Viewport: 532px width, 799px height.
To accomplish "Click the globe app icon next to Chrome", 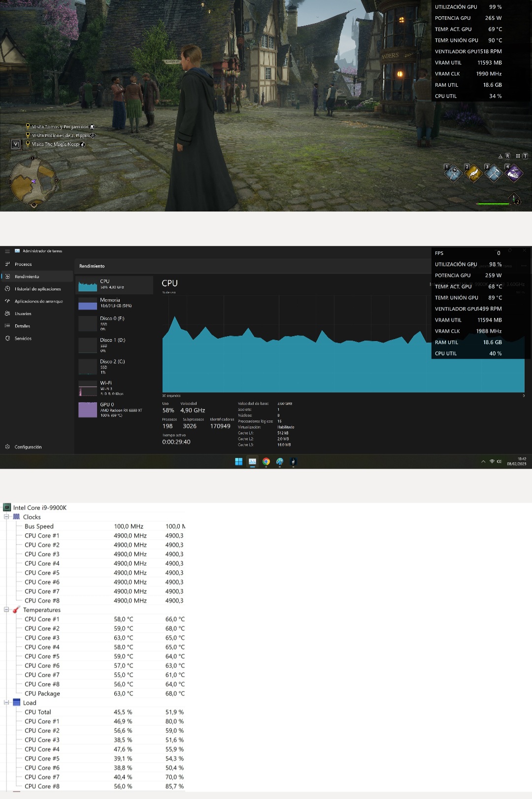I will click(x=280, y=462).
